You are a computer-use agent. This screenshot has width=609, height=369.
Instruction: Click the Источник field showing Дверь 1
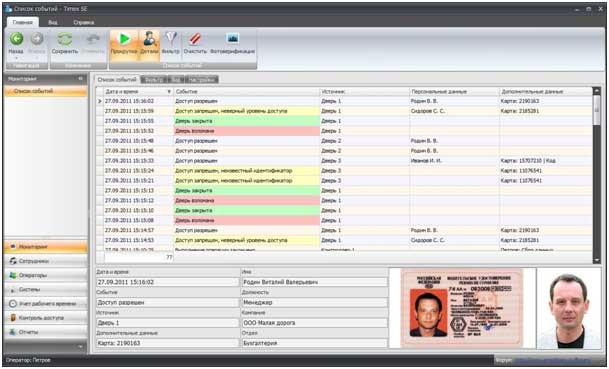click(167, 323)
